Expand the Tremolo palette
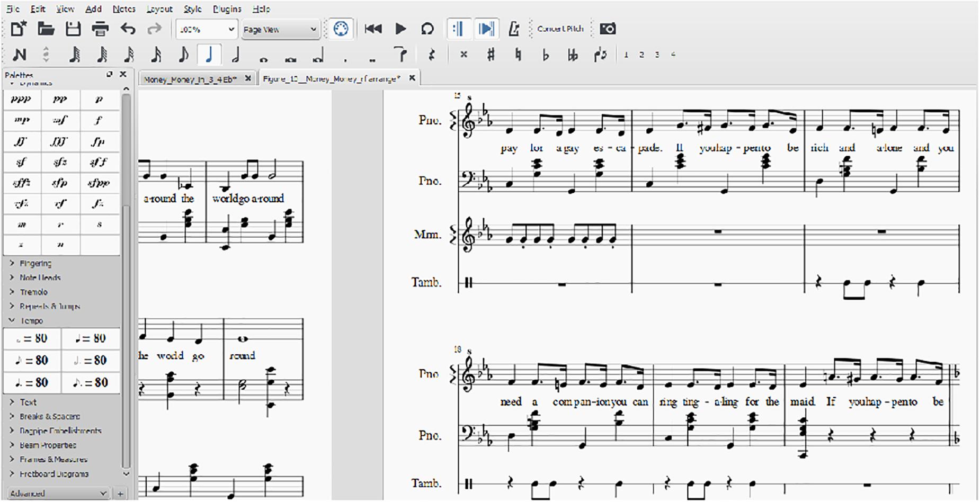This screenshot has height=502, width=980. (33, 292)
